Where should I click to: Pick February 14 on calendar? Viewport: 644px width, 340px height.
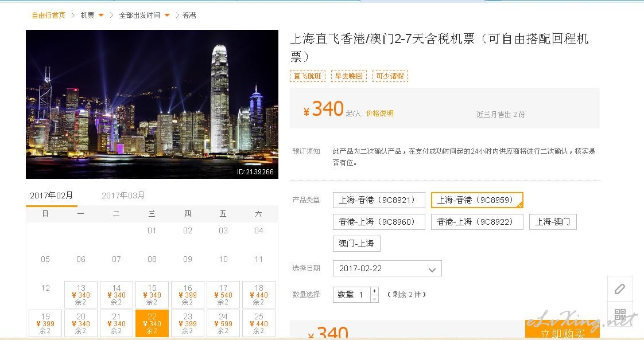coord(117,295)
